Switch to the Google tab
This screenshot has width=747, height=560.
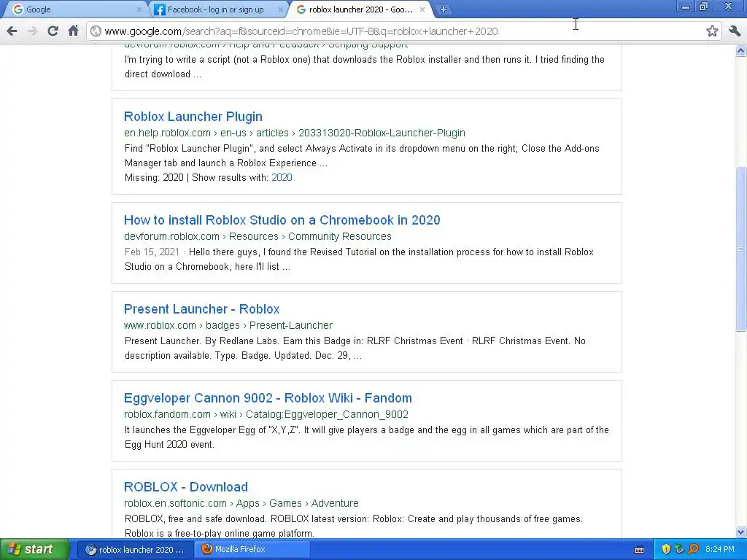point(76,9)
